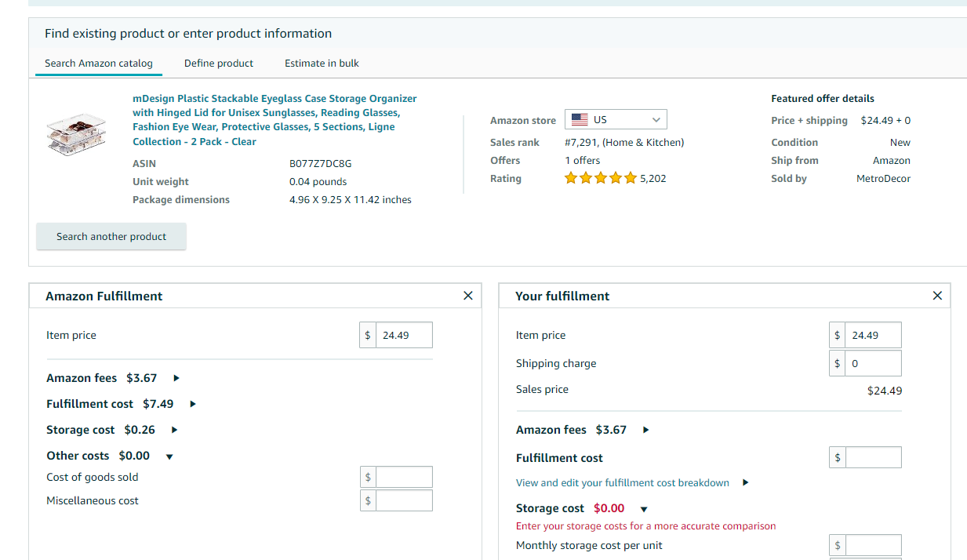Click the ASIN value B077Z7DC8G
967x560 pixels.
point(321,164)
